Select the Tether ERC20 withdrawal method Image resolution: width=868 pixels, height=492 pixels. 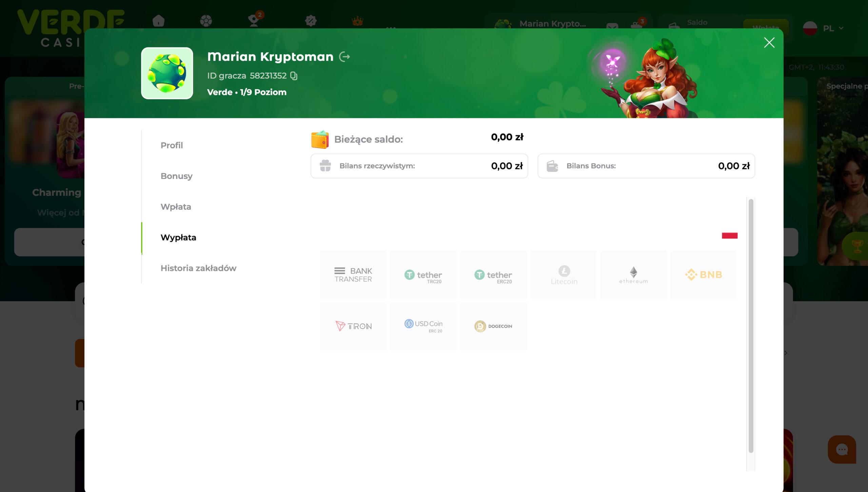(493, 275)
